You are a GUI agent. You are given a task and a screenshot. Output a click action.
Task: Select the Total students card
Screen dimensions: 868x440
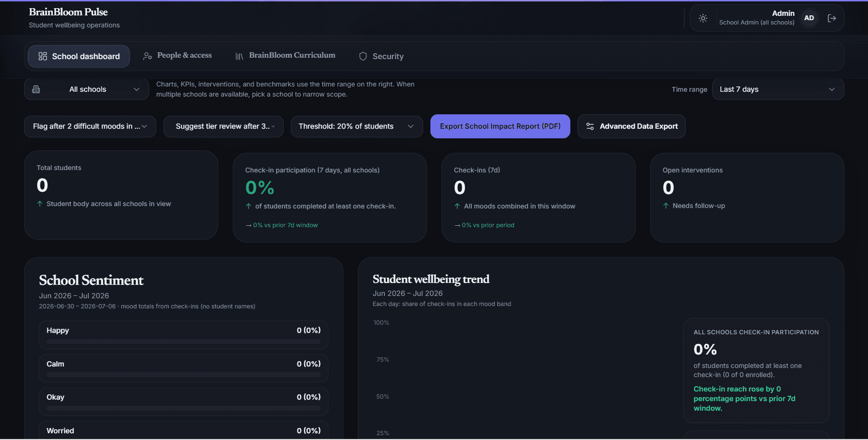point(121,195)
